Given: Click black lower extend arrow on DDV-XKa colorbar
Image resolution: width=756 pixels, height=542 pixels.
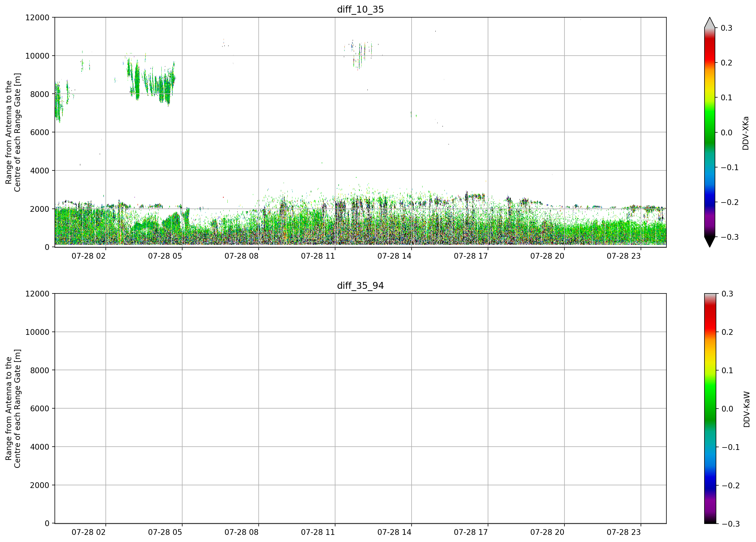Looking at the screenshot, I should pos(710,242).
